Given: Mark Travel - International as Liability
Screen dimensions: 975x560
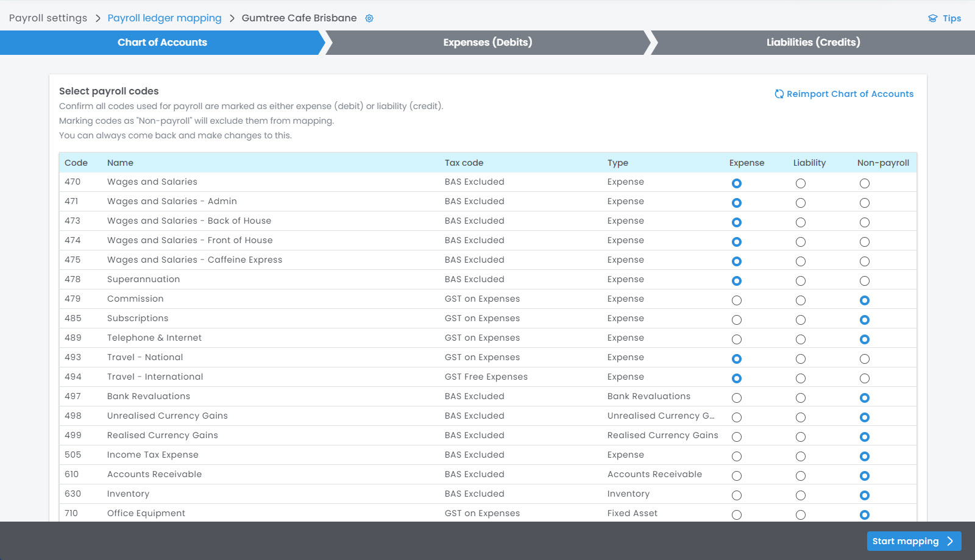Looking at the screenshot, I should click(801, 378).
